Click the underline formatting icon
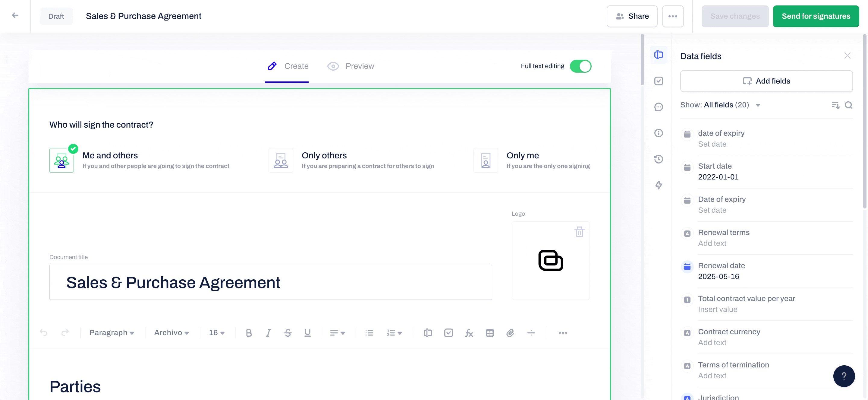 point(307,332)
